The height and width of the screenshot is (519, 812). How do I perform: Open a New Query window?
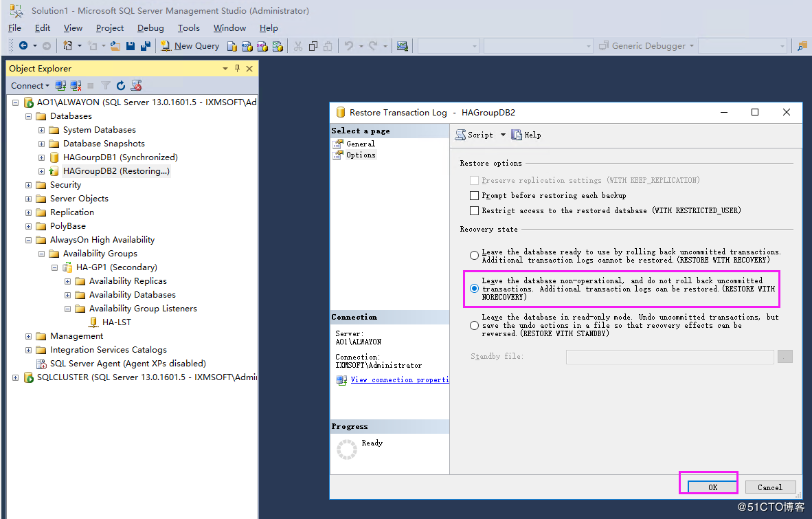click(190, 45)
